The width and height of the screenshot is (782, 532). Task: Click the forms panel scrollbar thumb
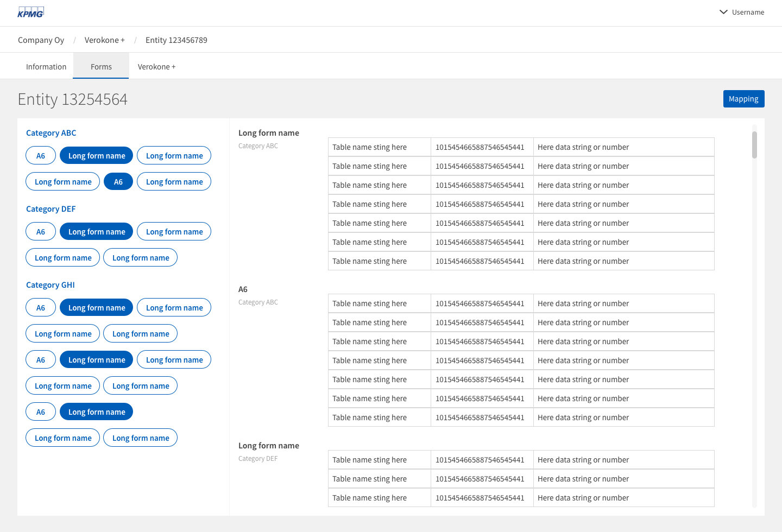pos(754,144)
